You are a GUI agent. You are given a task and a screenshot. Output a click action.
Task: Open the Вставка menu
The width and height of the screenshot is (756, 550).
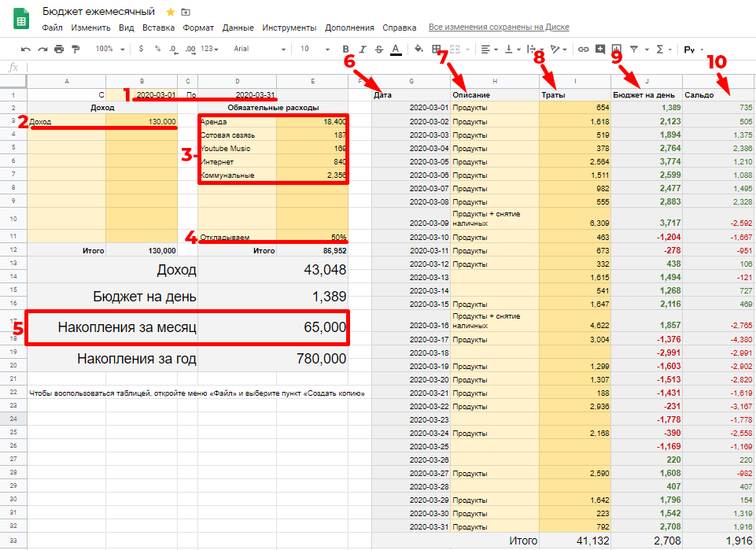pyautogui.click(x=158, y=28)
